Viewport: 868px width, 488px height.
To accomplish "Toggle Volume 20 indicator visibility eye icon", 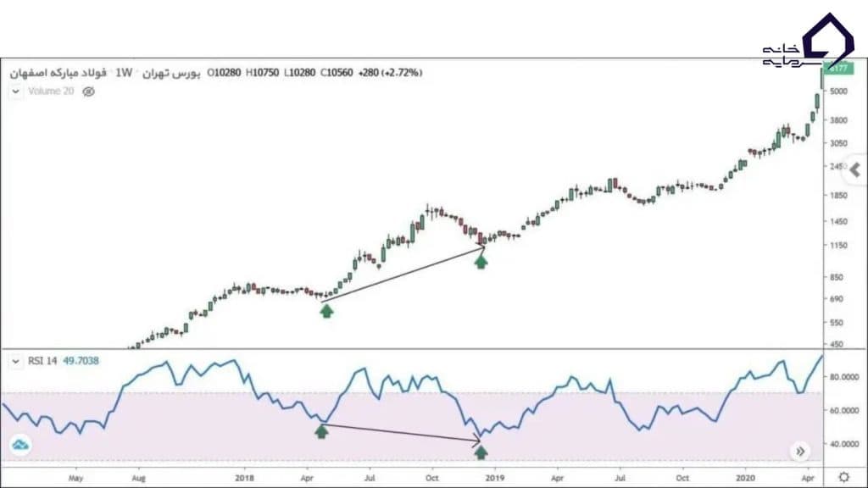I will pos(88,91).
